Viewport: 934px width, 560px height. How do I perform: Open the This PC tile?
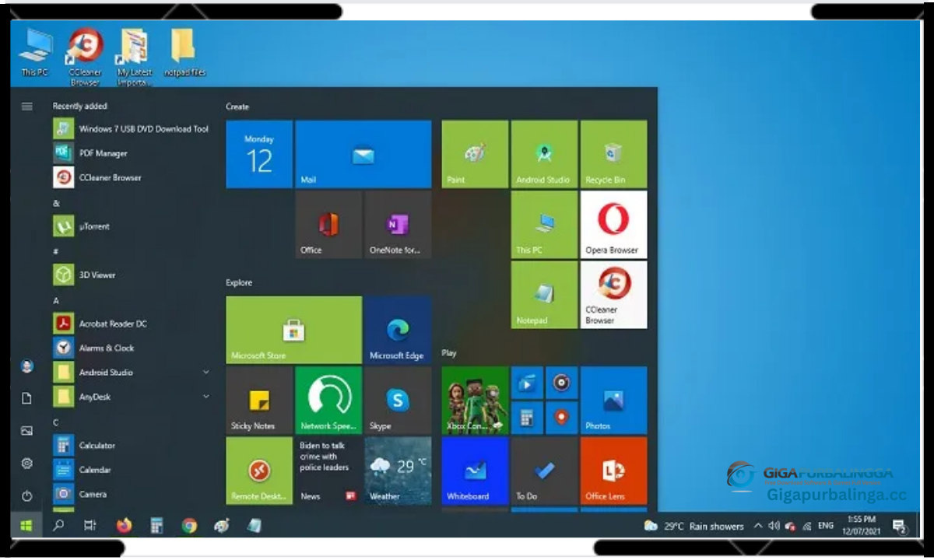(x=544, y=225)
